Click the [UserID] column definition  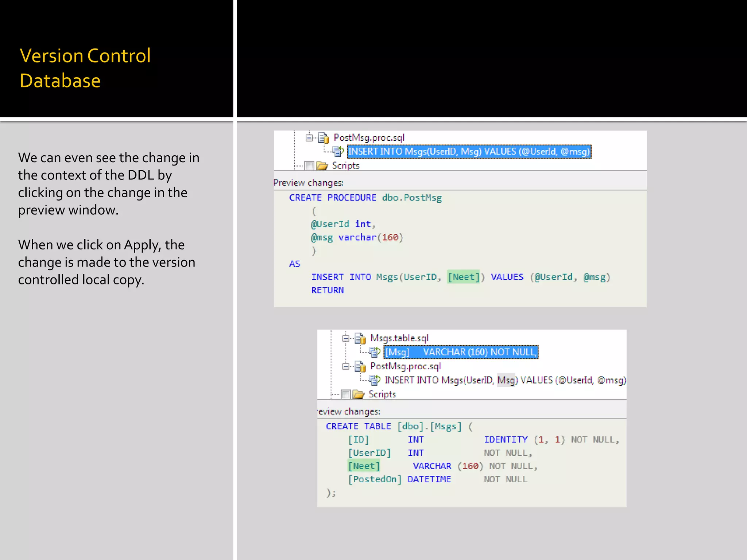click(x=440, y=453)
